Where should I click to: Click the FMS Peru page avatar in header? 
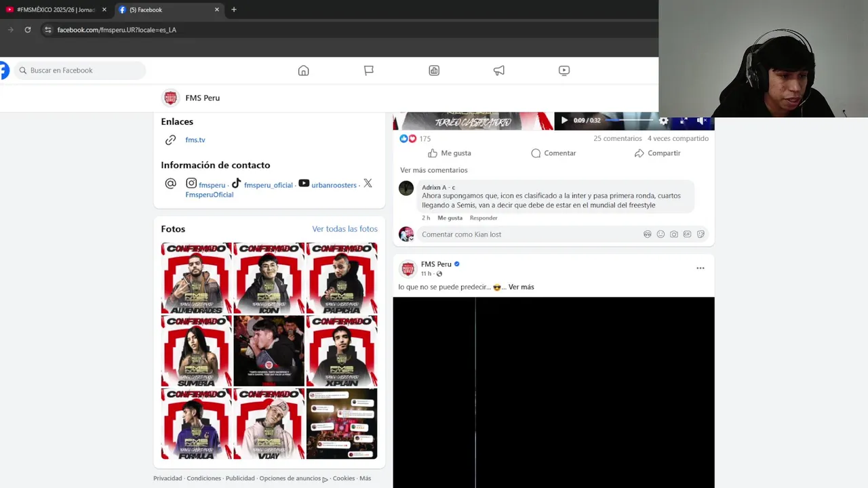170,98
